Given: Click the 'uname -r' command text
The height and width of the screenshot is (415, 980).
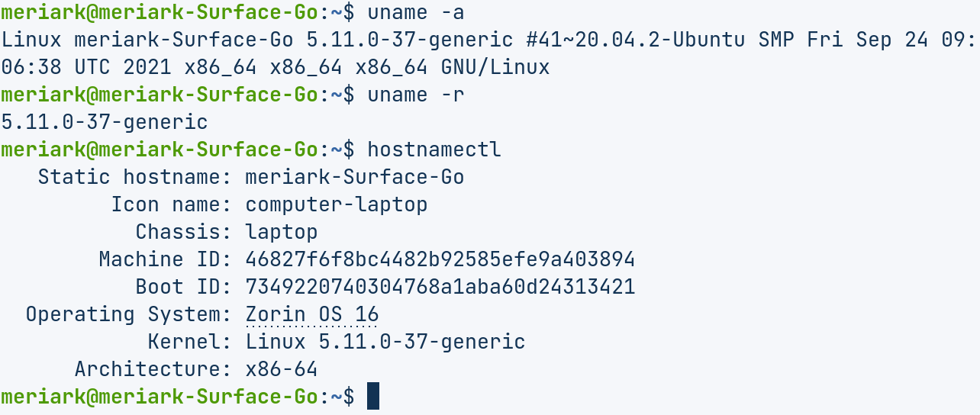Looking at the screenshot, I should coord(416,95).
